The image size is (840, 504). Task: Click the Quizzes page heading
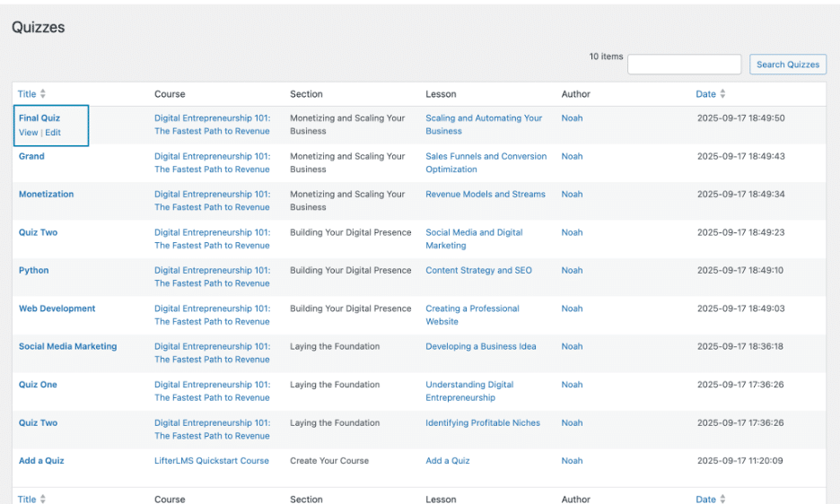tap(38, 27)
